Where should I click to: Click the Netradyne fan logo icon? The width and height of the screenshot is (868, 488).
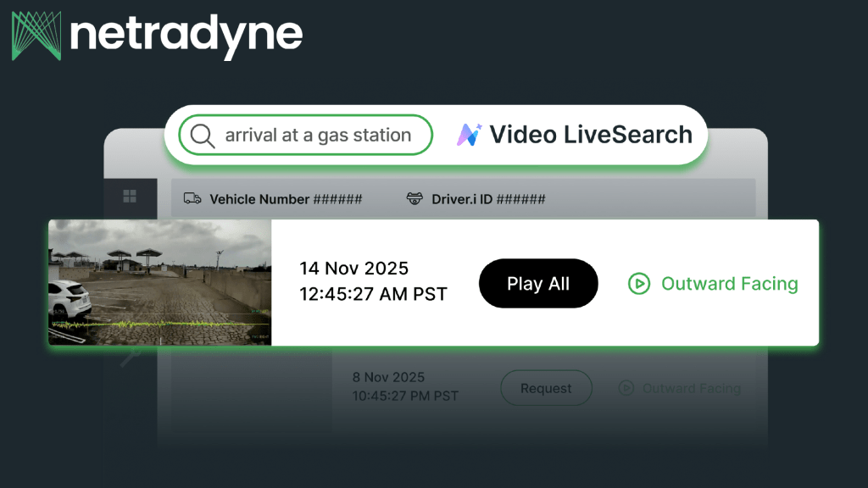click(35, 36)
